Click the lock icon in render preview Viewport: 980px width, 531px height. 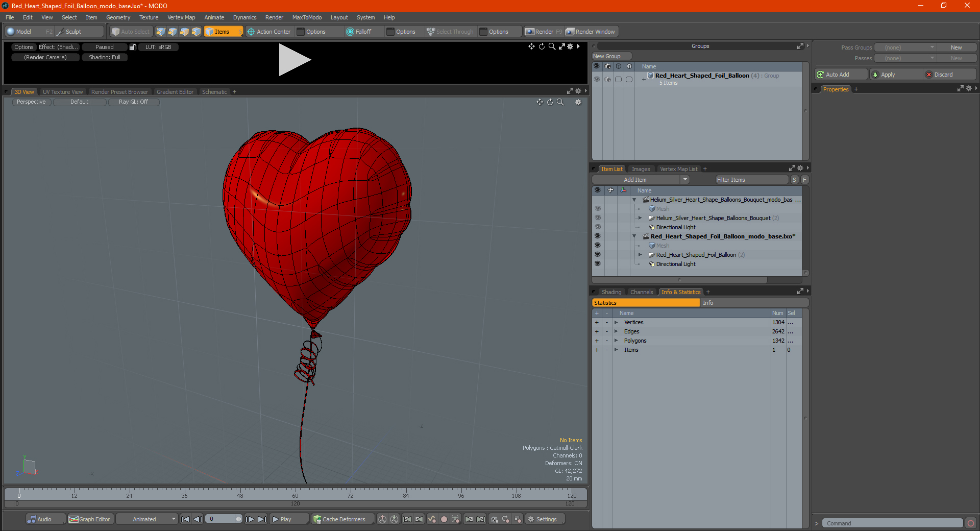pos(133,47)
